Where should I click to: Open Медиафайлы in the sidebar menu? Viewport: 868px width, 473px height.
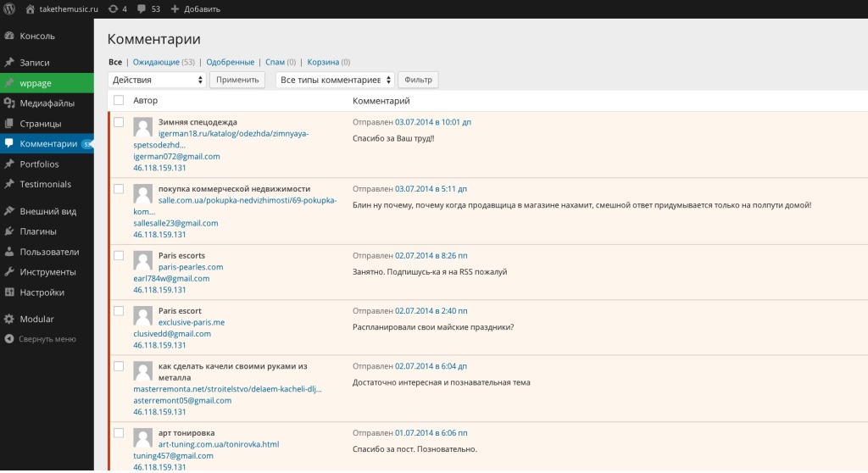47,103
